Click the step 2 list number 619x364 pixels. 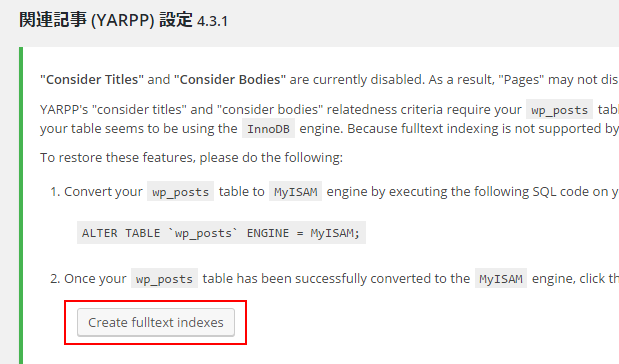55,279
